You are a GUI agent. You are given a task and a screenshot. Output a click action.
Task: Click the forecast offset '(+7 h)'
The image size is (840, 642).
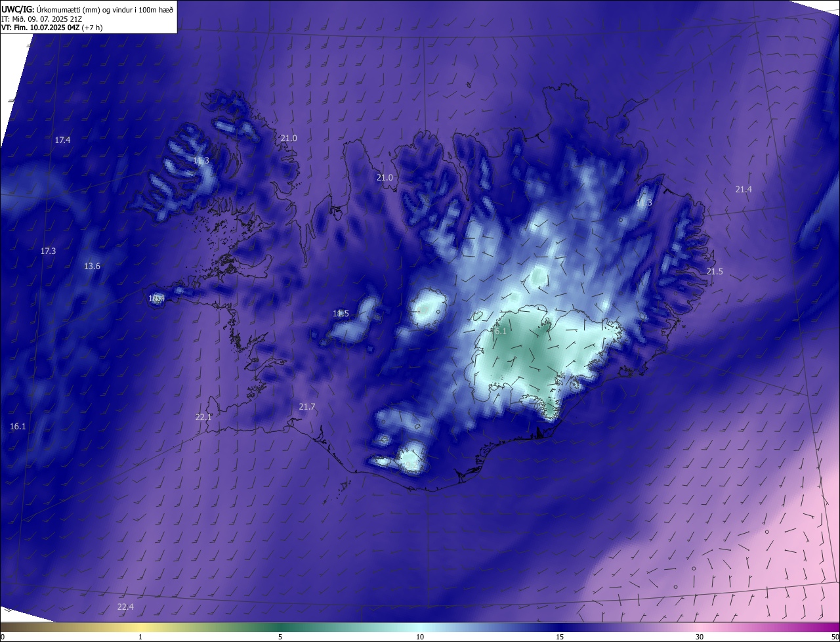(x=91, y=28)
